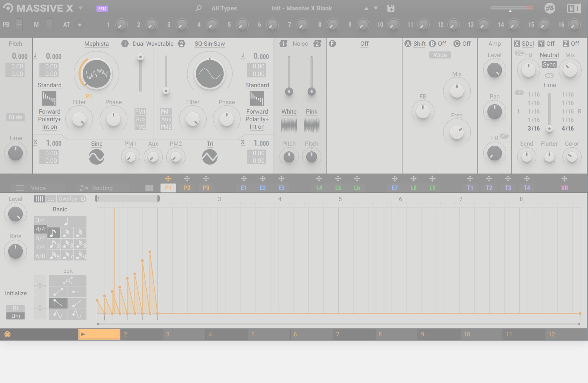Viewport: 588px width, 383px height.
Task: Open the SDel effect X dropdown
Action: tap(528, 44)
